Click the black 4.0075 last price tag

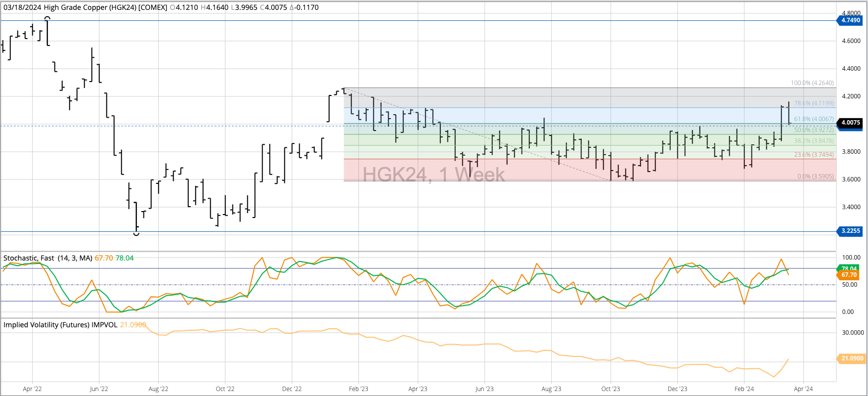tap(850, 123)
